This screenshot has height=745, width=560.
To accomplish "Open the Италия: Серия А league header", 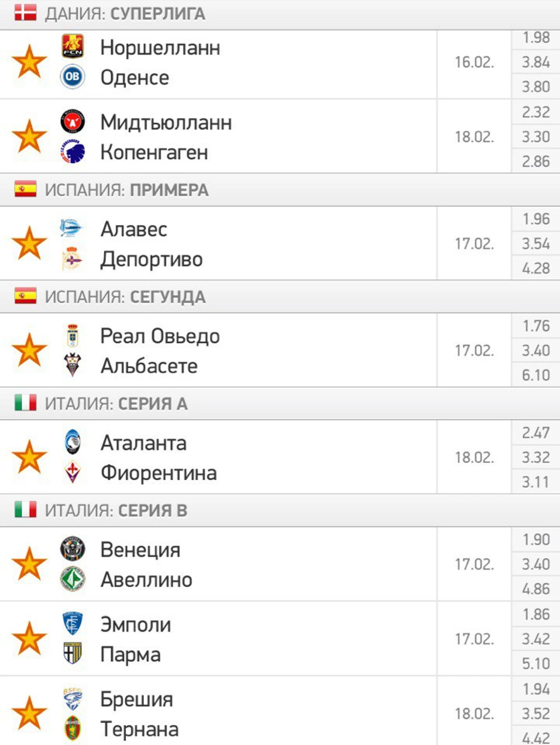I will tap(280, 403).
